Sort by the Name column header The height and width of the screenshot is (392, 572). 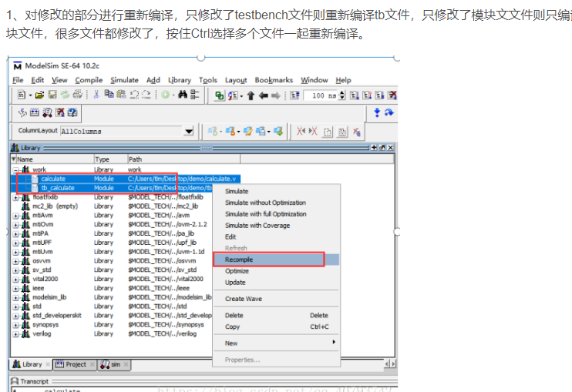click(x=52, y=159)
